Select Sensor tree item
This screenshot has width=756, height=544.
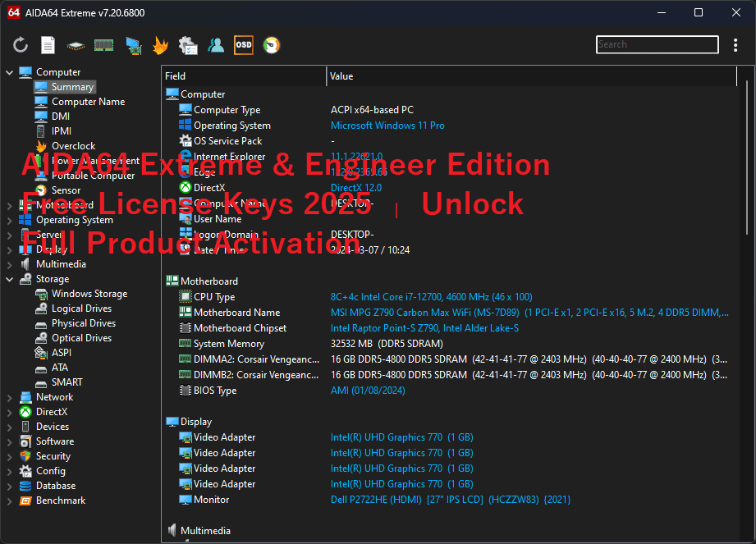(66, 190)
